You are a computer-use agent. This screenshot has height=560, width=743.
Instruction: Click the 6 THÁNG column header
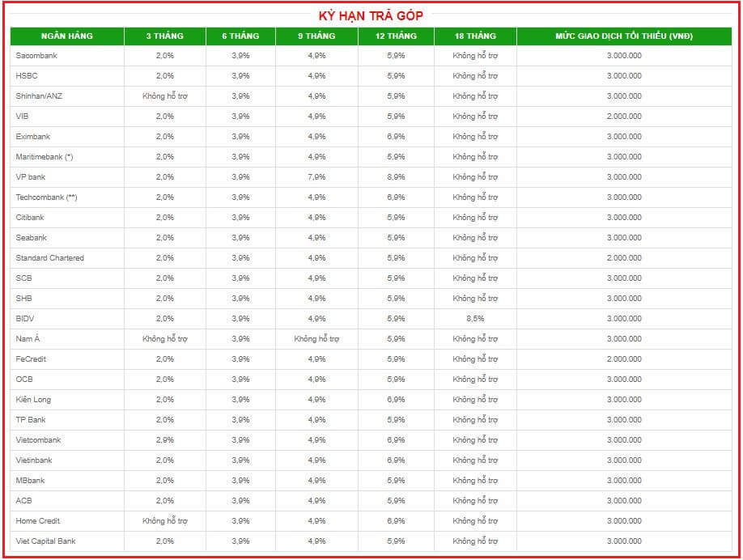tap(240, 36)
